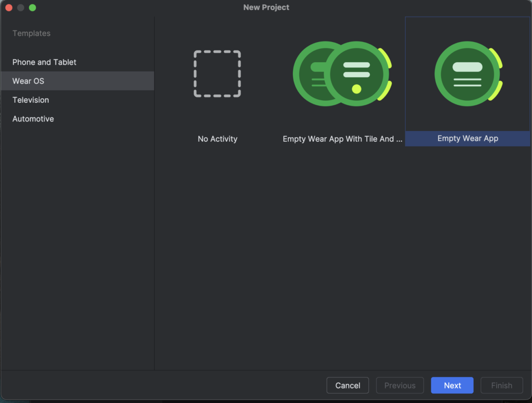Switch to the Television templates category
Image resolution: width=532 pixels, height=403 pixels.
point(31,100)
